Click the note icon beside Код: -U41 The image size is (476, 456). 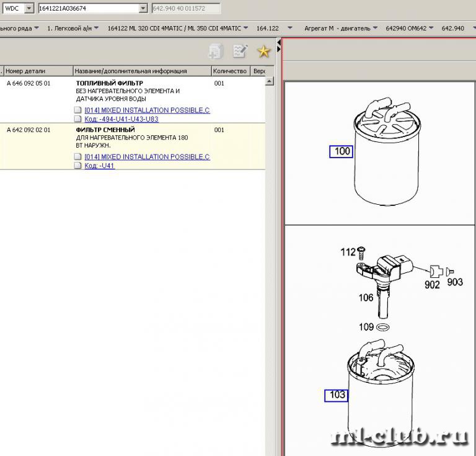[77, 166]
